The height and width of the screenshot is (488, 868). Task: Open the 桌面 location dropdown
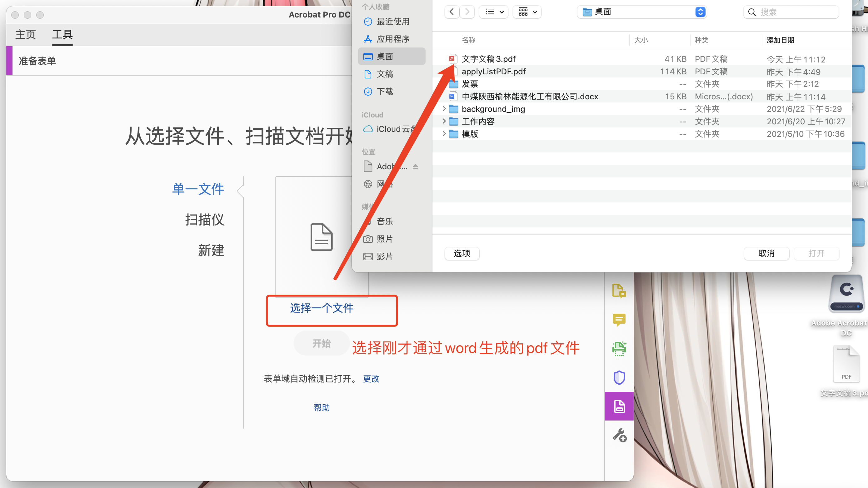click(642, 12)
